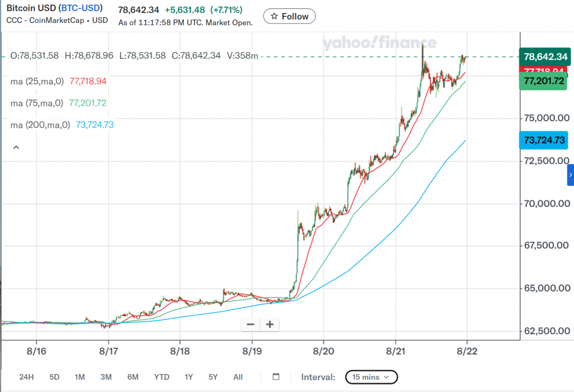Click the 8/19 date axis label
574x392 pixels.
tap(252, 351)
